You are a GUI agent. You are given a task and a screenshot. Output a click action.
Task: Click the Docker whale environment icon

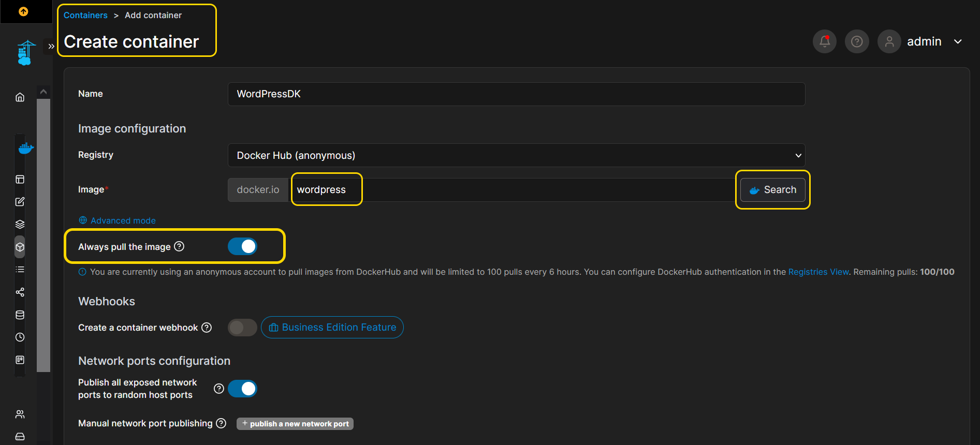click(x=26, y=149)
